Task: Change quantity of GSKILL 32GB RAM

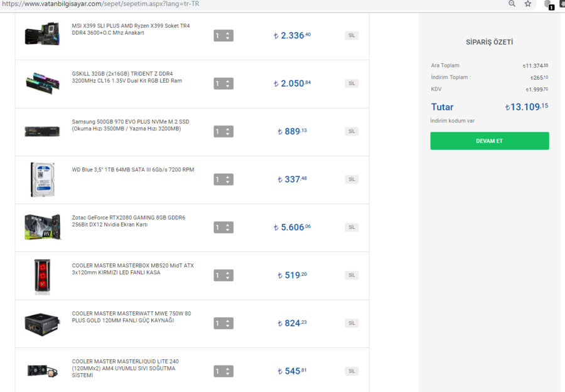Action: tap(223, 83)
